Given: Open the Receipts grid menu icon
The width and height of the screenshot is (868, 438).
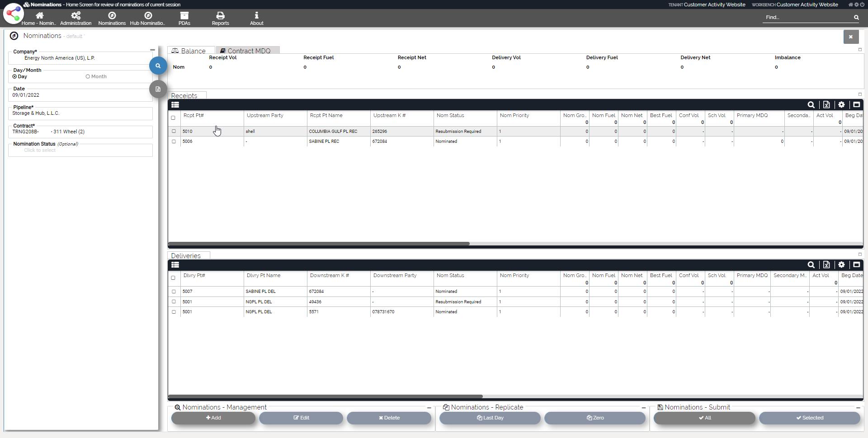Looking at the screenshot, I should pyautogui.click(x=175, y=105).
